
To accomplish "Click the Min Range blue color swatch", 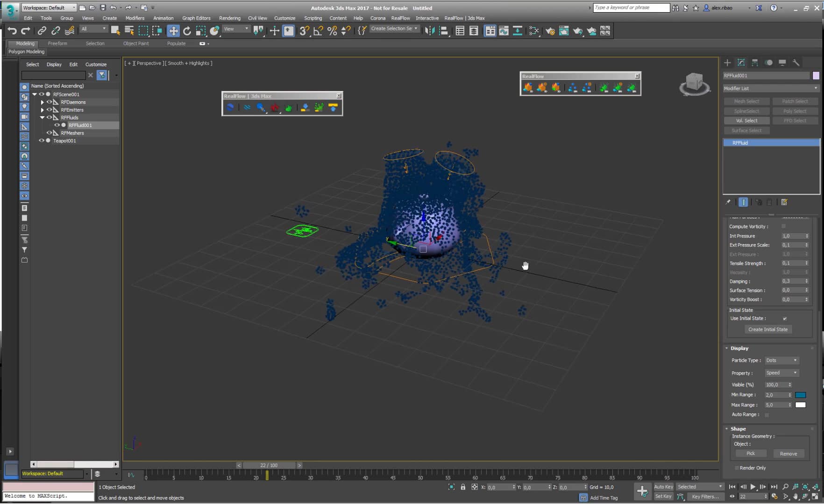I will pyautogui.click(x=801, y=395).
